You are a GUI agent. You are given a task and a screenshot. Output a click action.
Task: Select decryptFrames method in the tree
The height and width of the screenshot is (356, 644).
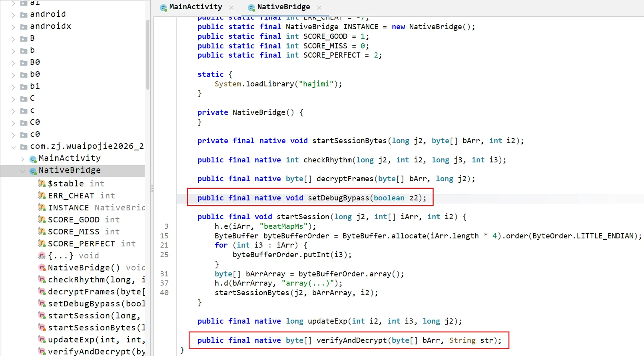(96, 292)
